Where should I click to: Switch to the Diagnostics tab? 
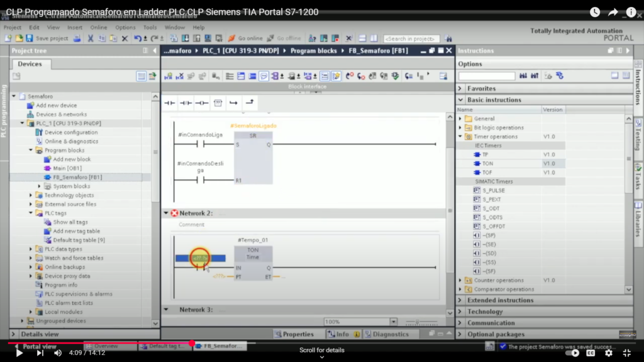(386, 334)
